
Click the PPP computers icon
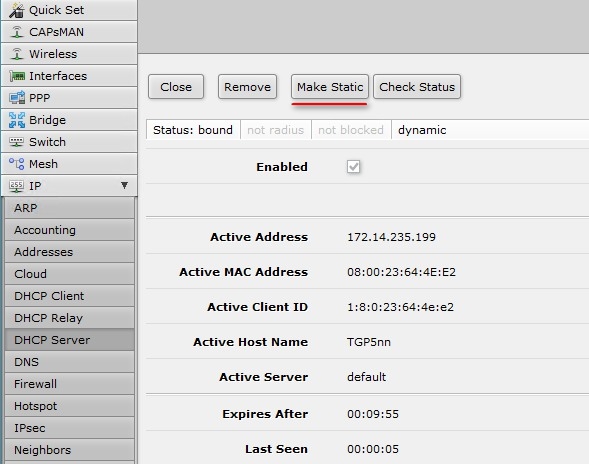point(17,98)
